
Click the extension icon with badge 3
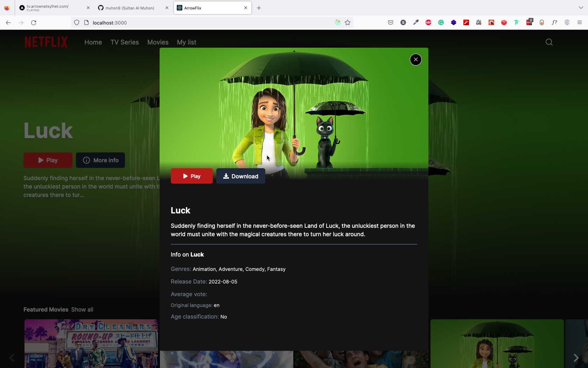point(529,22)
